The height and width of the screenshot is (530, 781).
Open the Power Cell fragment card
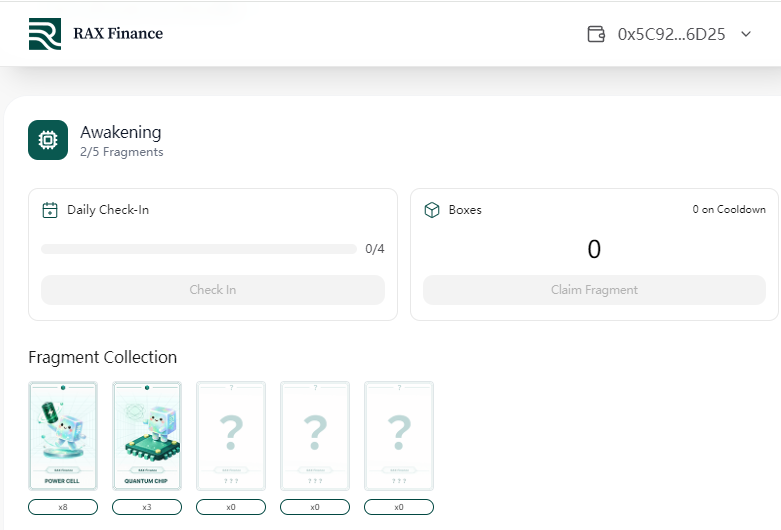[63, 436]
